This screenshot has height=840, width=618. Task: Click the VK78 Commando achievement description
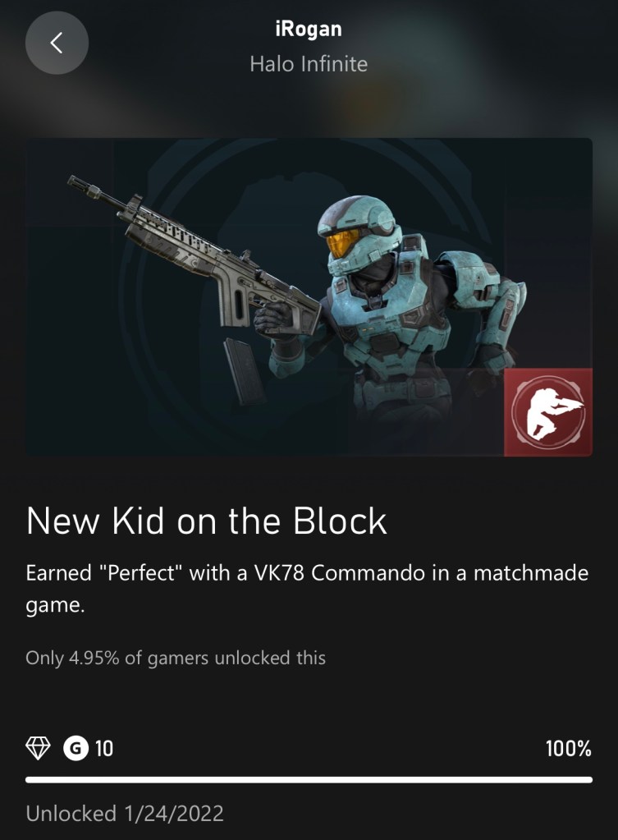(308, 590)
